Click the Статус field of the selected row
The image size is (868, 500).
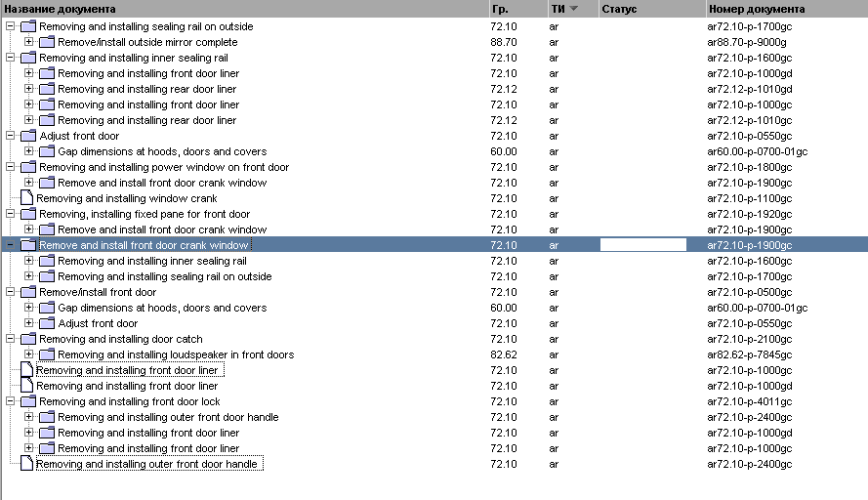click(643, 245)
